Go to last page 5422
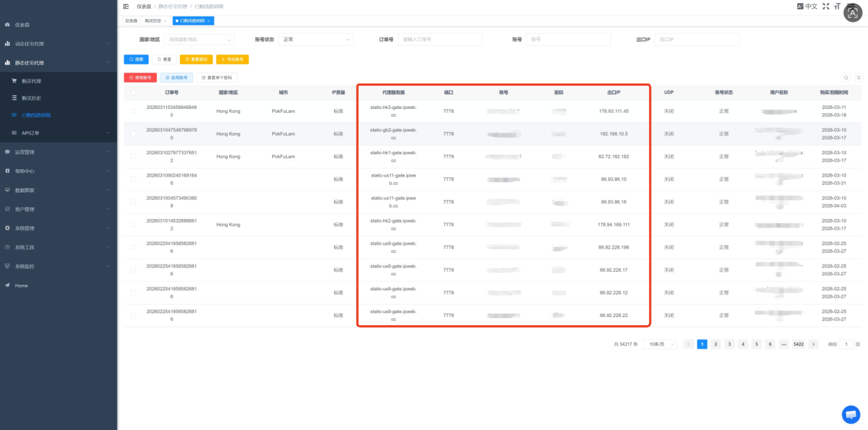The width and height of the screenshot is (868, 430). [798, 344]
